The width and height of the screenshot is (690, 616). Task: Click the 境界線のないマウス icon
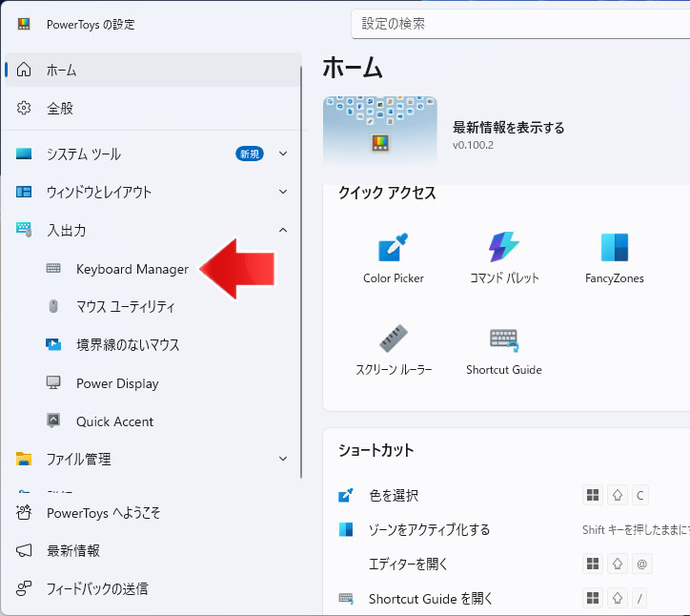[53, 344]
